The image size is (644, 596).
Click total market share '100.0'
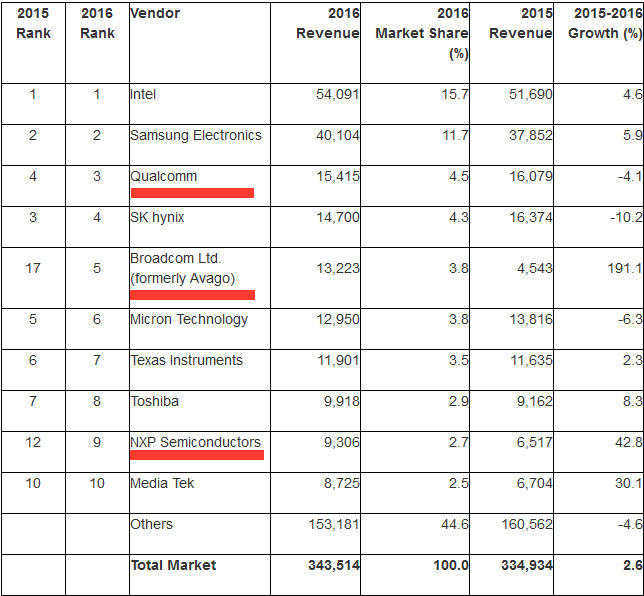451,566
